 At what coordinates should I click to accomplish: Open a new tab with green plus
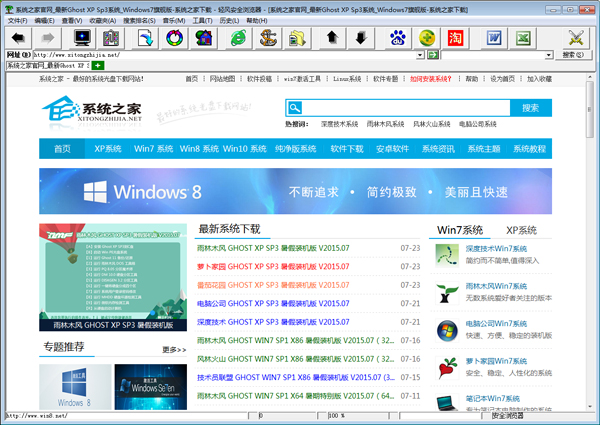98,65
